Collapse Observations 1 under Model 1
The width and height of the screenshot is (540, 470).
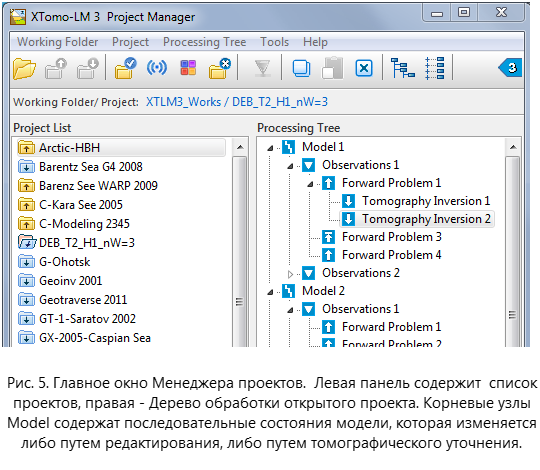(x=290, y=166)
